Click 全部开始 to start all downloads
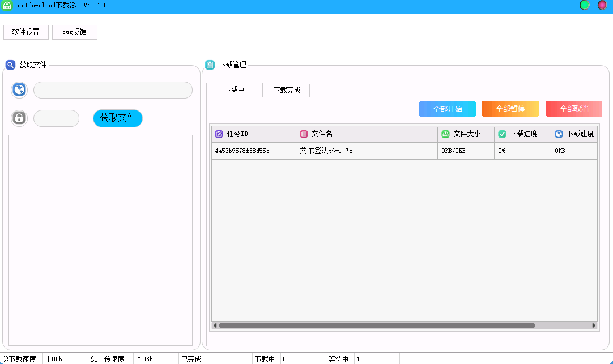The width and height of the screenshot is (613, 364). tap(447, 109)
